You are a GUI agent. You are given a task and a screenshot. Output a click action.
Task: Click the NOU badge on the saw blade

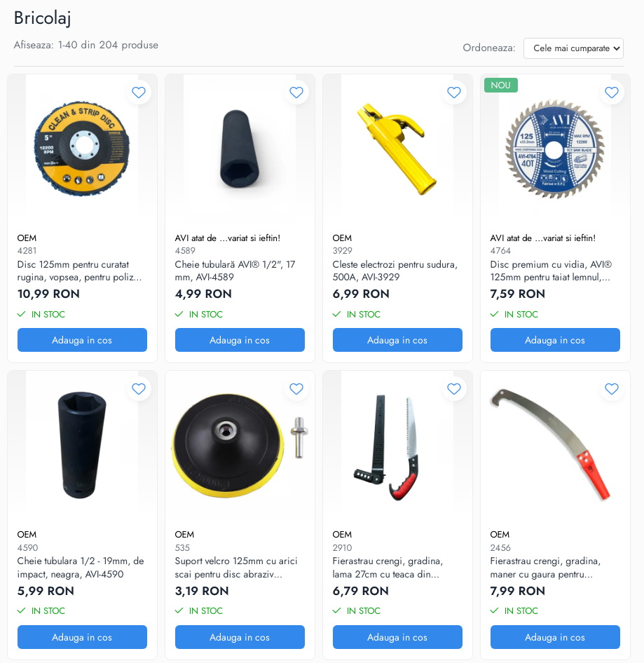(x=500, y=86)
